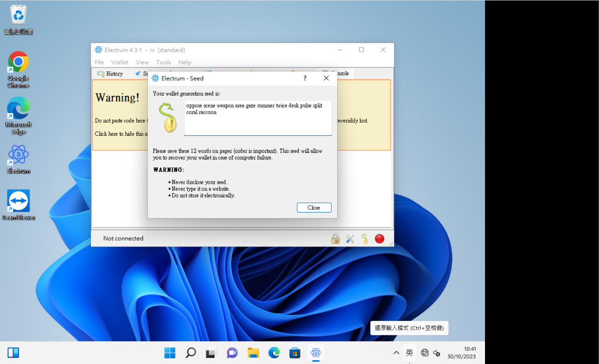
Task: Open Electrum desktop shortcut
Action: [18, 159]
